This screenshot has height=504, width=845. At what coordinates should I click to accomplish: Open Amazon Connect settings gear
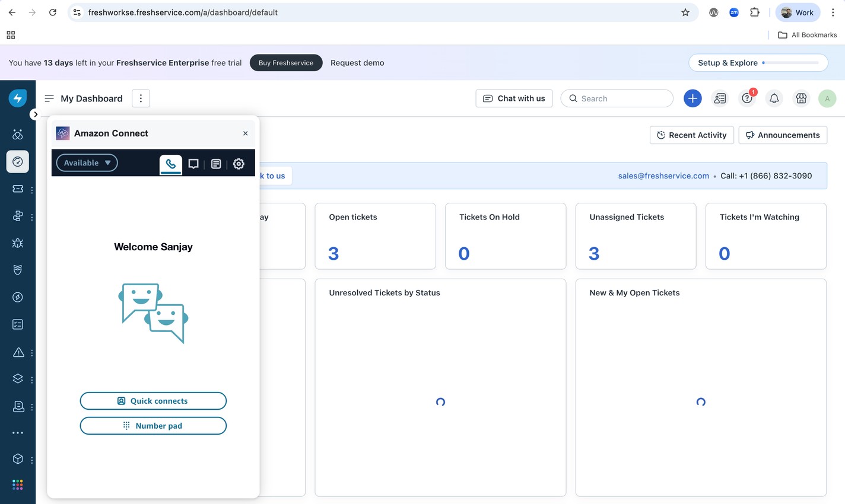coord(239,164)
